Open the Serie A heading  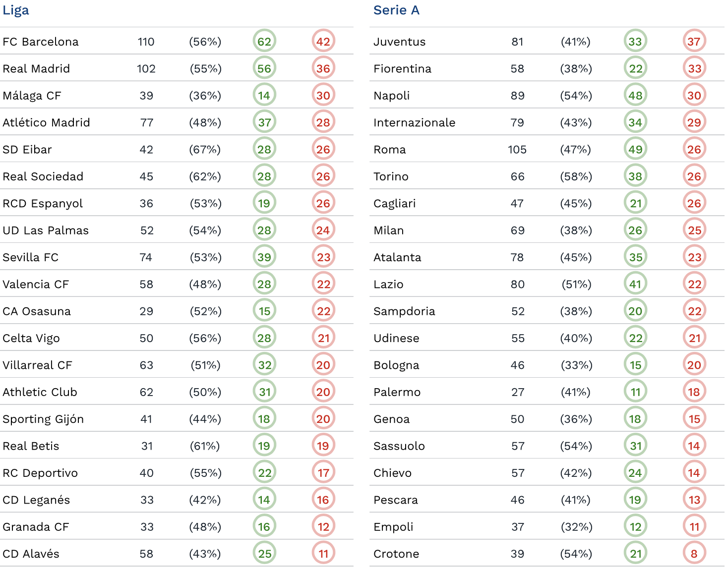pos(396,10)
